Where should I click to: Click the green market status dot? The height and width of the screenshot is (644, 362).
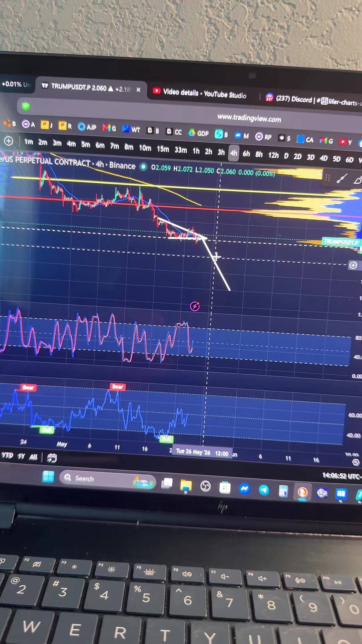pos(143,167)
